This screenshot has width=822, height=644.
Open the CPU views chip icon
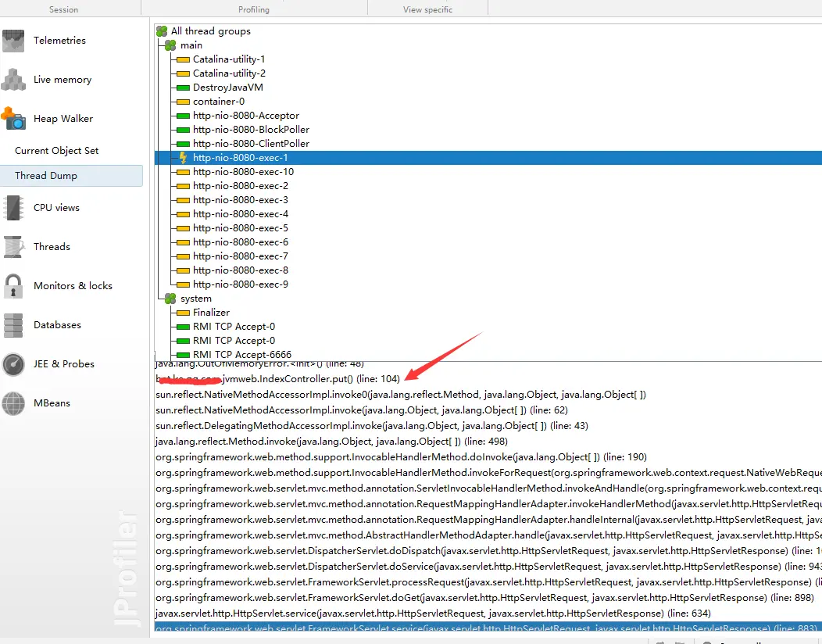[13, 208]
